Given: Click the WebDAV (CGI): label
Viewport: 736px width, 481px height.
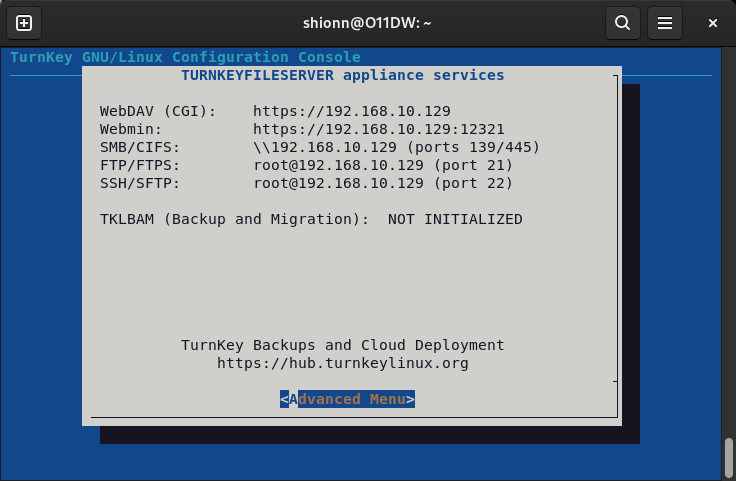Looking at the screenshot, I should (x=158, y=111).
